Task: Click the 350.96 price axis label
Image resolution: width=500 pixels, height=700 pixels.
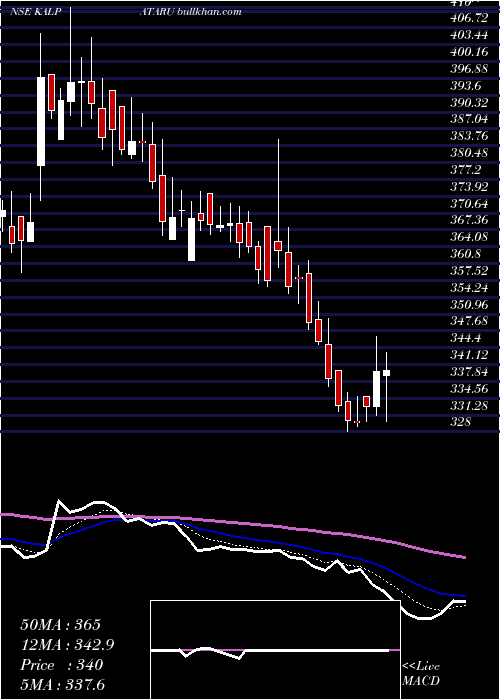Action: [x=469, y=304]
